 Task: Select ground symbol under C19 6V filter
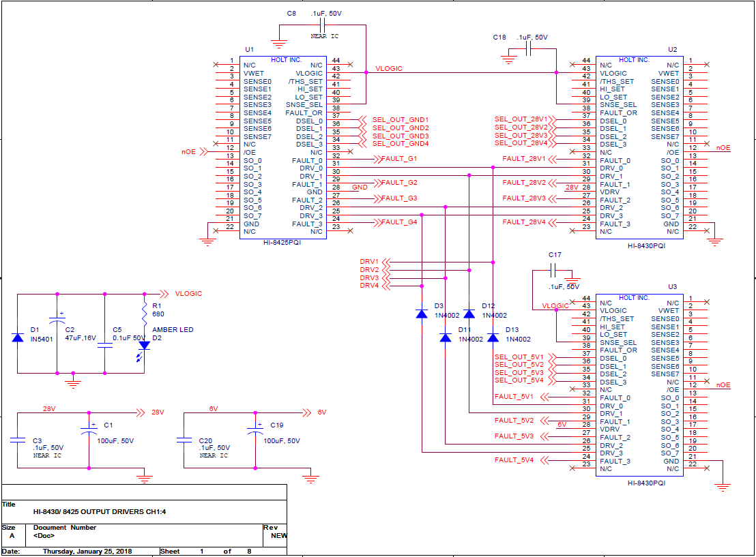coord(311,479)
